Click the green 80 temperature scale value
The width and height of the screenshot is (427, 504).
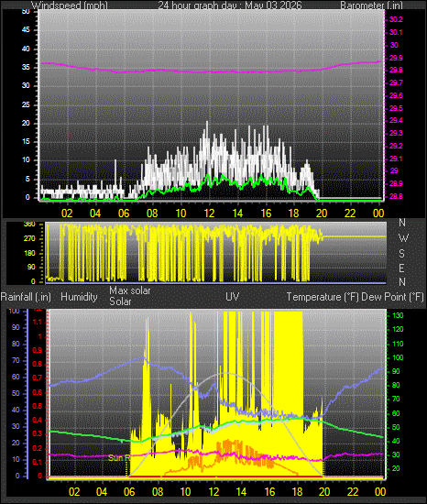(396, 385)
